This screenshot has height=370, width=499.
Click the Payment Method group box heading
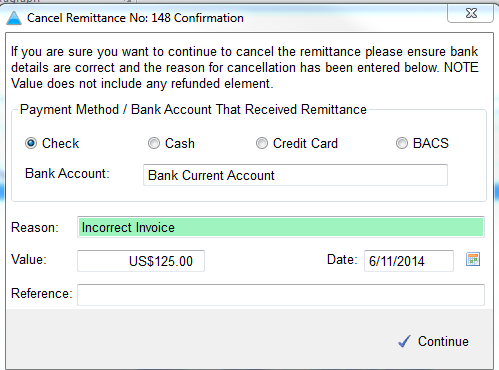(193, 110)
